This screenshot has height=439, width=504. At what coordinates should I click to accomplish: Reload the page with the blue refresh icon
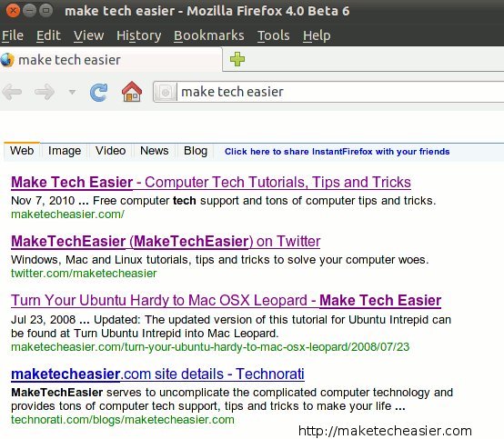98,93
